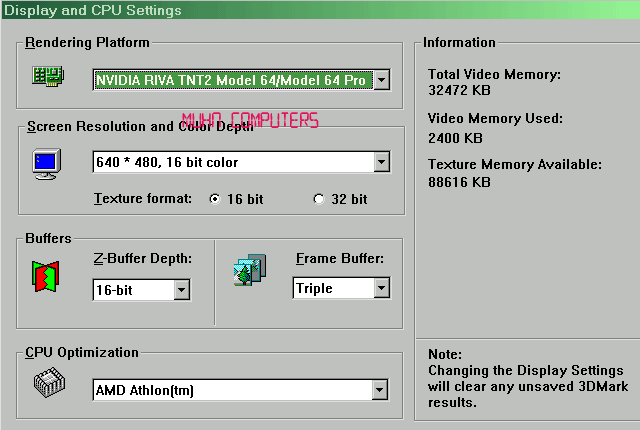Click the Display and CPU Settings title bar

(x=320, y=10)
